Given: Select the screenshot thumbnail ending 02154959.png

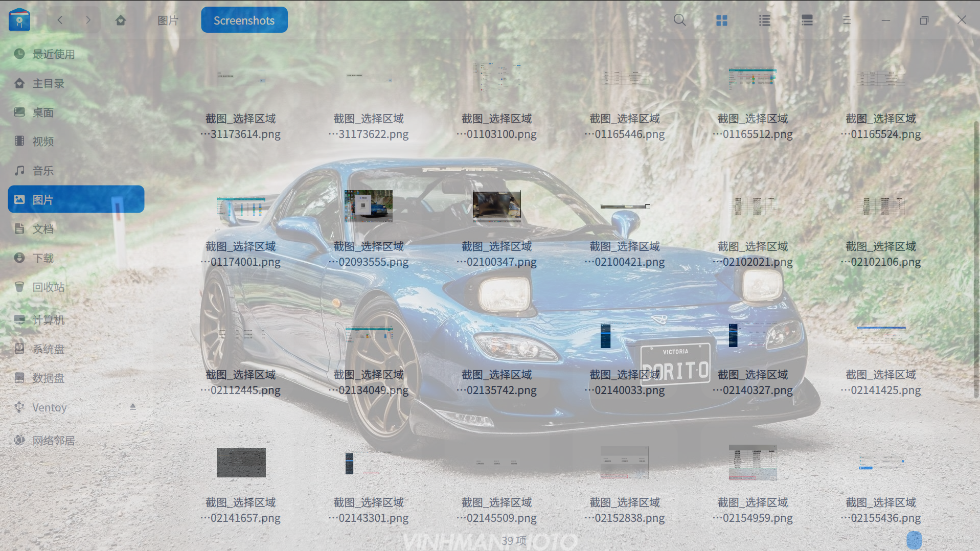Looking at the screenshot, I should pos(753,463).
